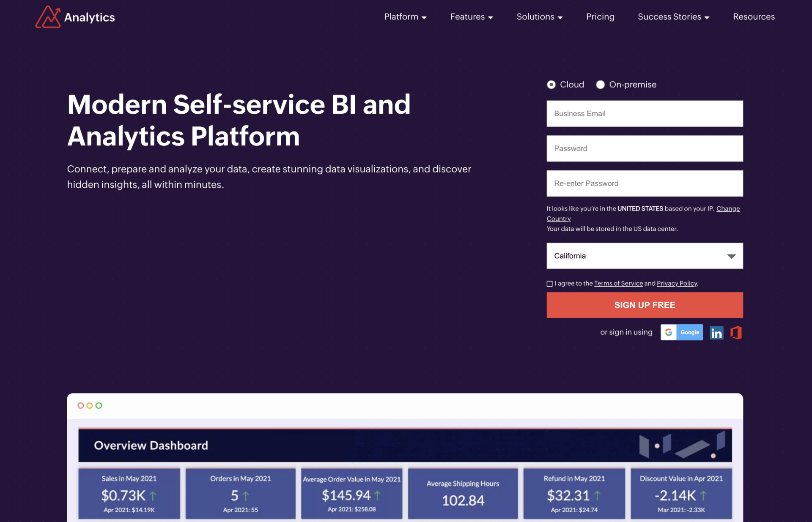Screen dimensions: 812x522
Task: Select the Cloud radio option
Action: (551, 85)
